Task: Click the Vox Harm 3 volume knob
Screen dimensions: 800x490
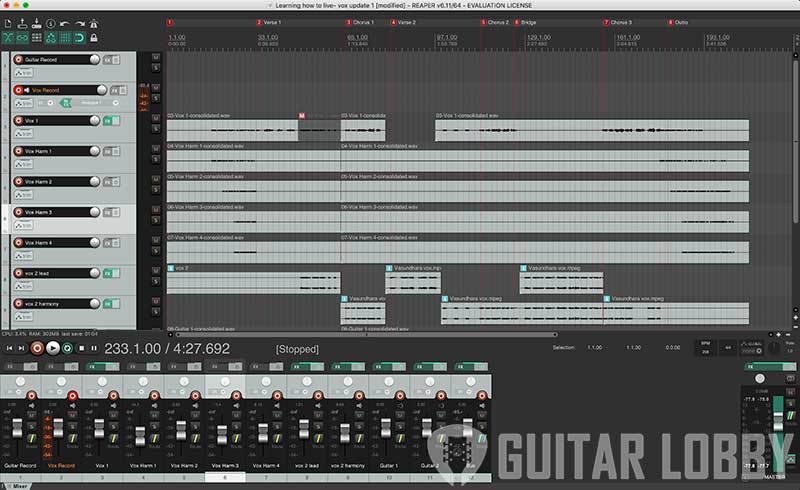Action: coord(94,212)
